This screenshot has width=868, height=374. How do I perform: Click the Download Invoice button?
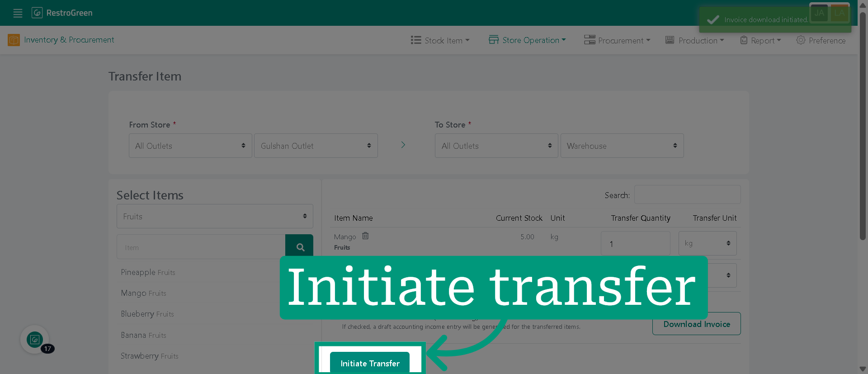tap(696, 324)
